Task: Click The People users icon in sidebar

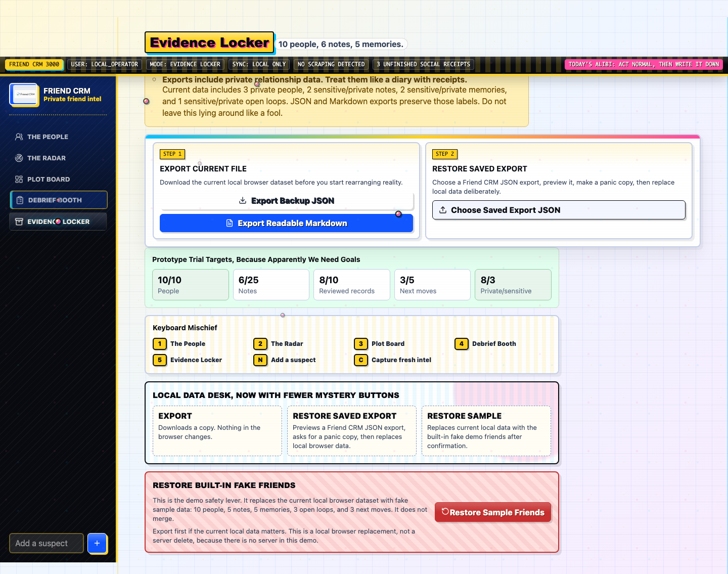Action: (19, 137)
